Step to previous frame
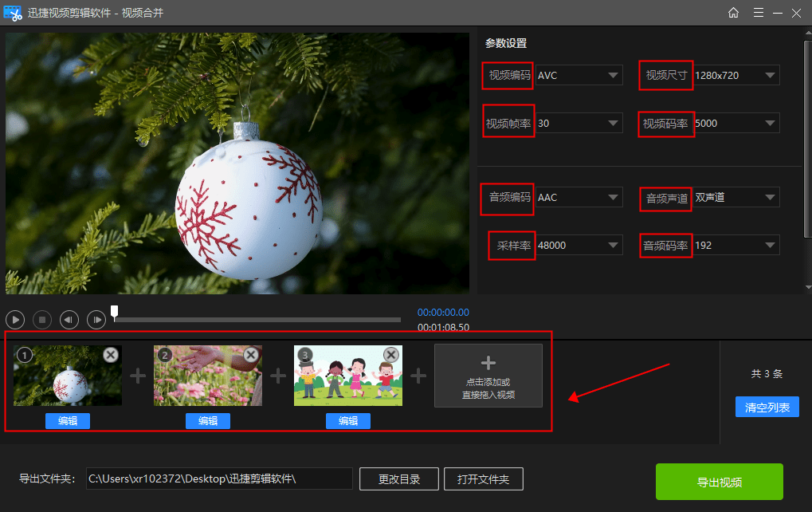 point(69,320)
